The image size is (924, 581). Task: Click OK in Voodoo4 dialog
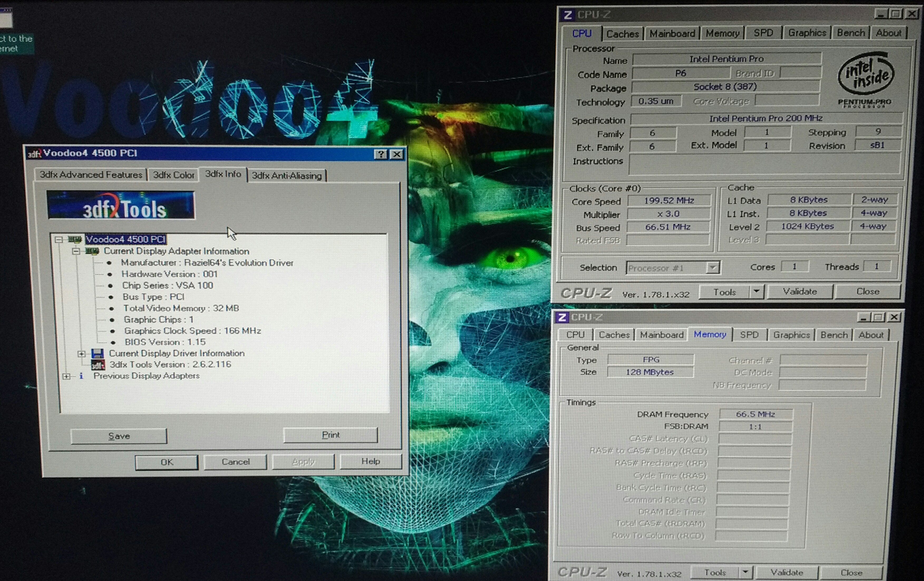167,462
